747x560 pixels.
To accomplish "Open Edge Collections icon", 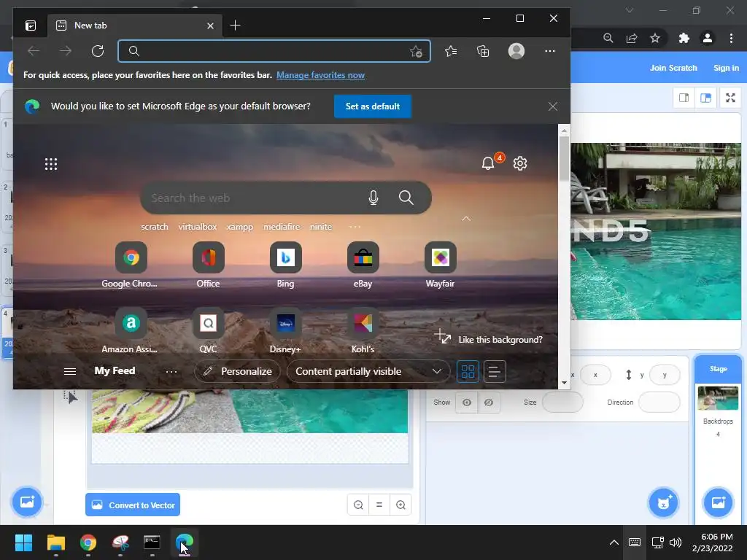I will pyautogui.click(x=483, y=51).
